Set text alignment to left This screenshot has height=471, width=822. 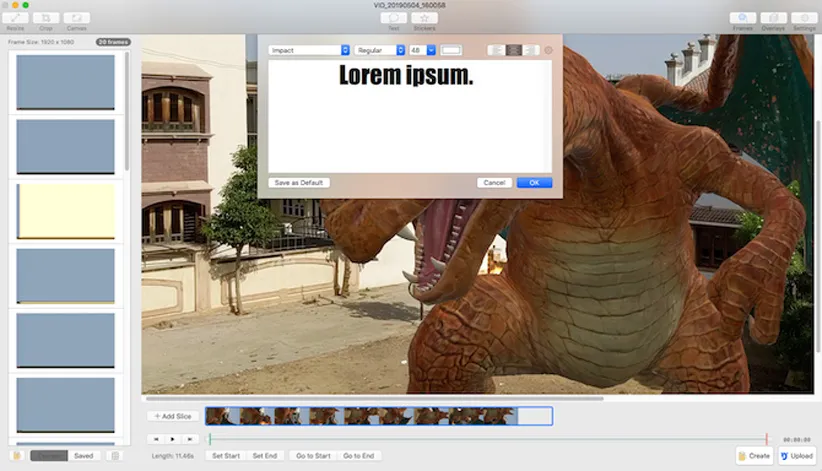pos(496,50)
